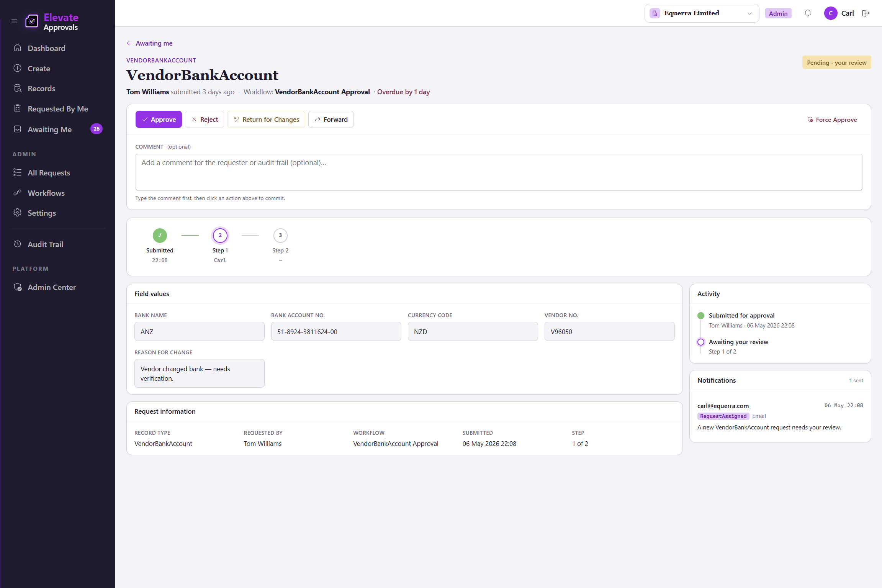Click the logout icon beside Carl

[866, 13]
